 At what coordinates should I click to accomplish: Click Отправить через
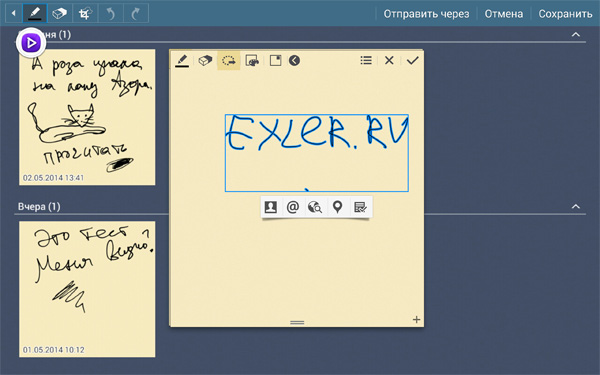[426, 14]
